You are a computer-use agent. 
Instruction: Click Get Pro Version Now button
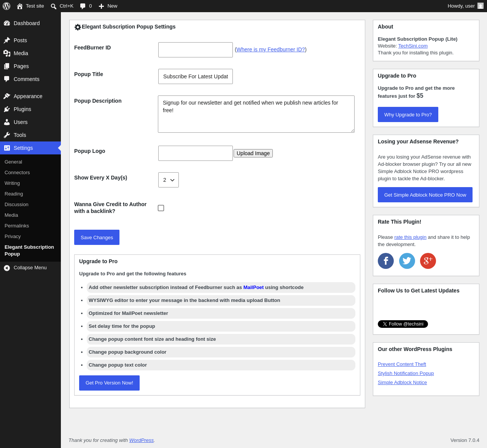coord(109,383)
